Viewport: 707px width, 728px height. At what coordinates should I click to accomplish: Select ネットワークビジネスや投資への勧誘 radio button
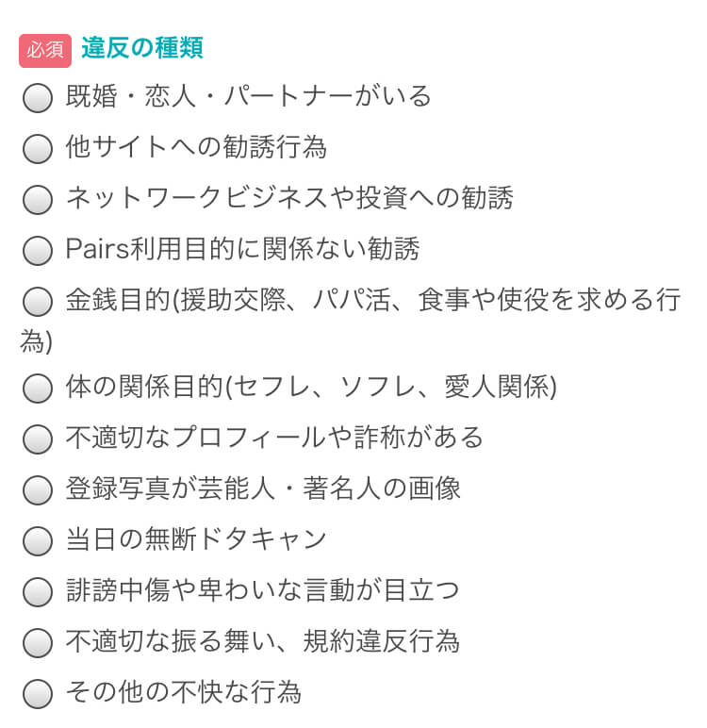click(37, 199)
